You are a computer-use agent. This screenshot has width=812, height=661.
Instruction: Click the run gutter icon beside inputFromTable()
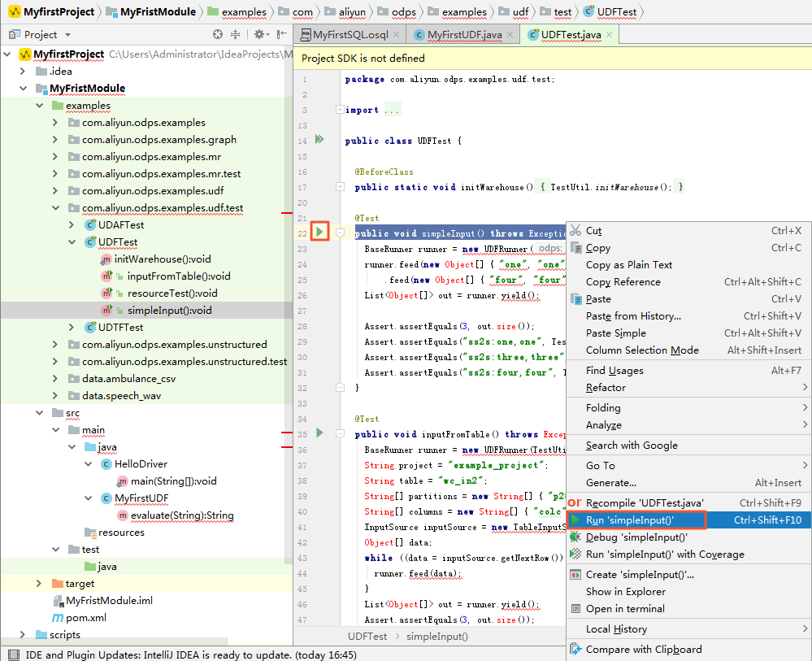tap(319, 433)
